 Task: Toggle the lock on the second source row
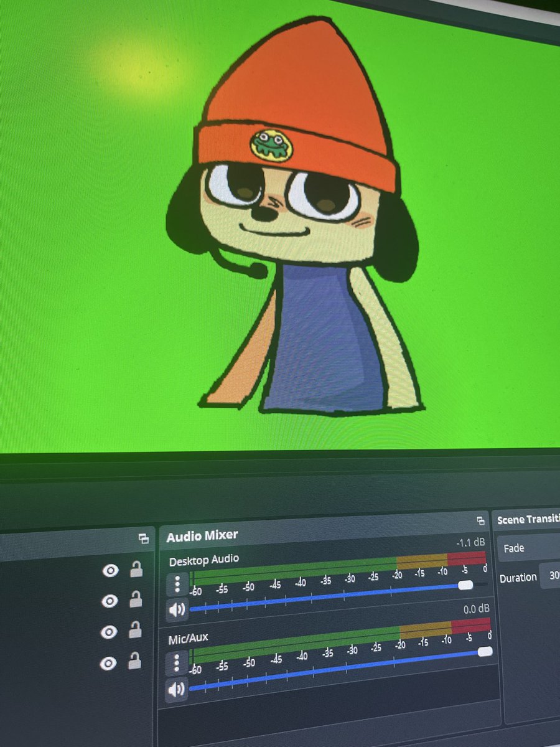tap(136, 599)
